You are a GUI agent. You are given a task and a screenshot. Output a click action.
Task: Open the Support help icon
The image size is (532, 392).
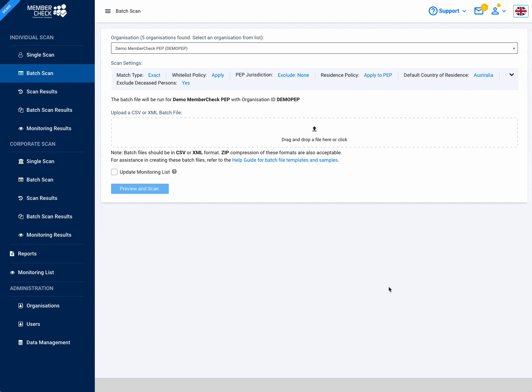pos(433,11)
